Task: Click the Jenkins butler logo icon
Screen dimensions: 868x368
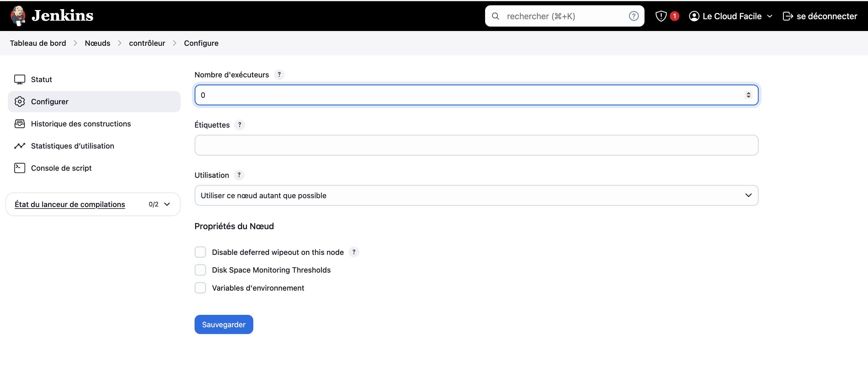Action: (x=18, y=16)
